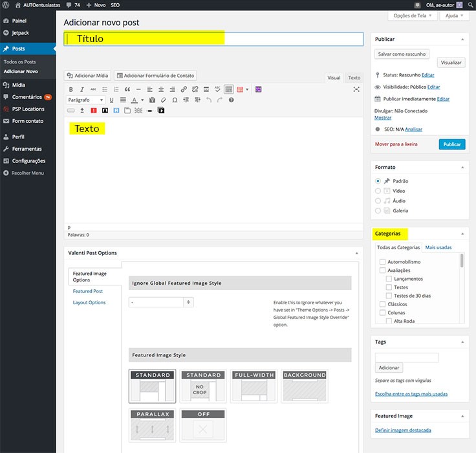Open the Ignore Global Featured Image Style dropdown
The height and width of the screenshot is (453, 476).
tap(161, 302)
